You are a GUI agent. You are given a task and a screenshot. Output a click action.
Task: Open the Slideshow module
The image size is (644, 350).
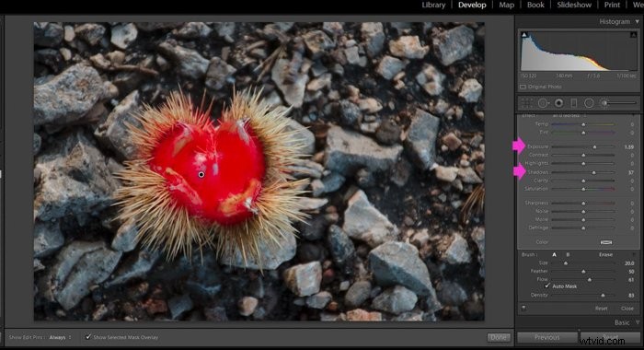[574, 5]
